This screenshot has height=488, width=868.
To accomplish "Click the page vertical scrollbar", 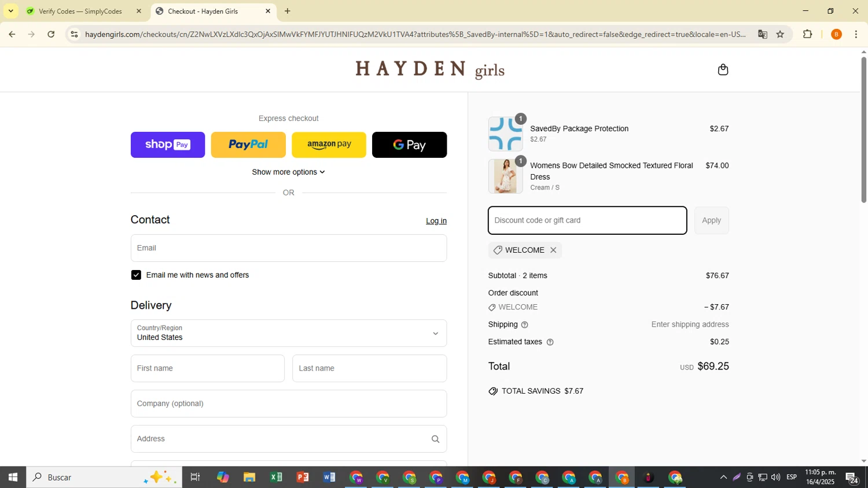I will [863, 130].
